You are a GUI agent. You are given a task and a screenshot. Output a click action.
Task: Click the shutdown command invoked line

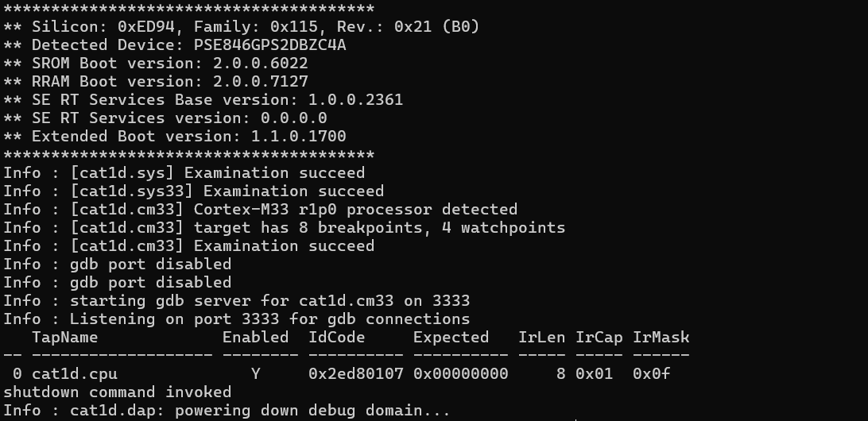coord(118,392)
